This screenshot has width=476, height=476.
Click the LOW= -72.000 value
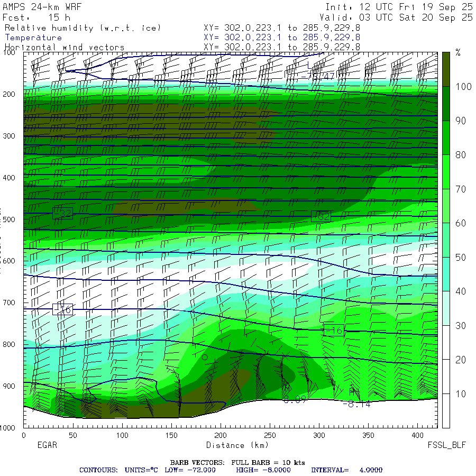190,470
